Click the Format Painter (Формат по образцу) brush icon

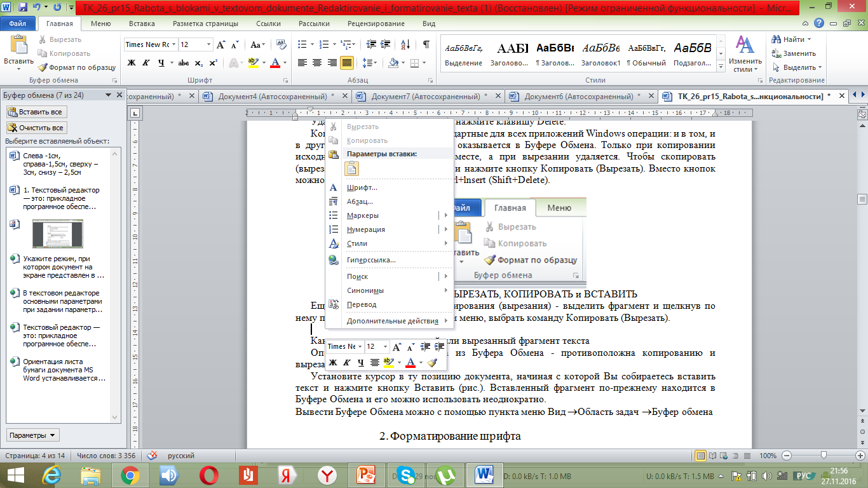pyautogui.click(x=43, y=67)
